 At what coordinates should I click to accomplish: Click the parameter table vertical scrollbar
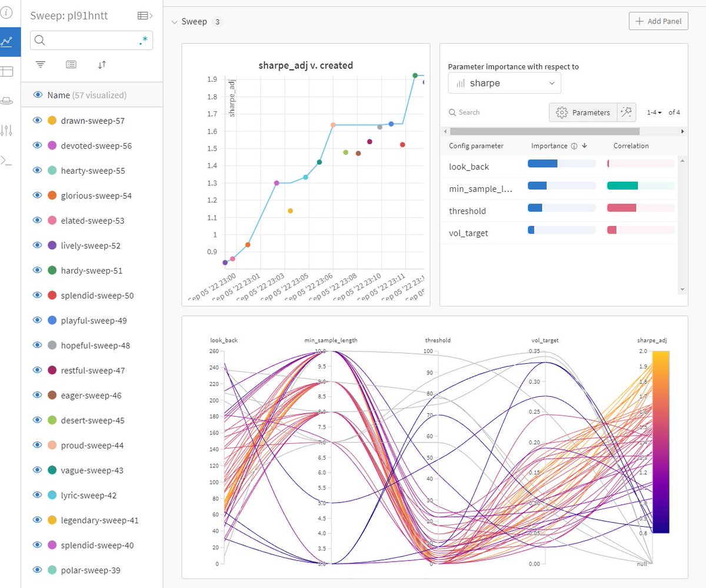coord(682,224)
